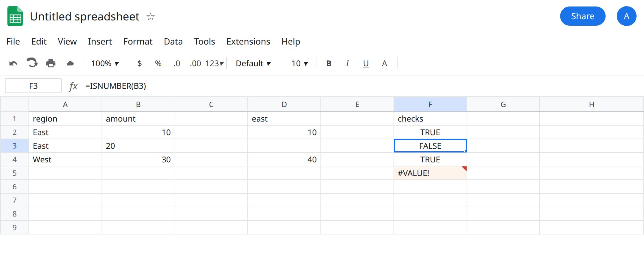The height and width of the screenshot is (266, 644).
Task: Open the Insert menu
Action: [100, 41]
